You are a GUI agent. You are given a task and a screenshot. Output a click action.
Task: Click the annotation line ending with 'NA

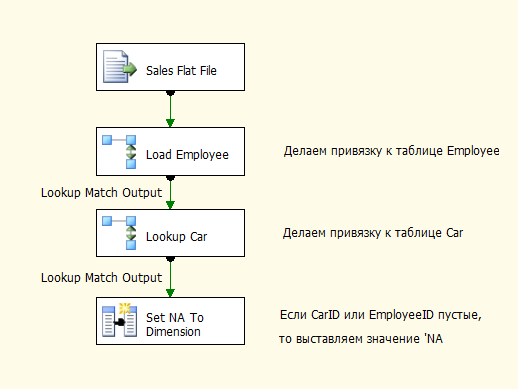361,339
